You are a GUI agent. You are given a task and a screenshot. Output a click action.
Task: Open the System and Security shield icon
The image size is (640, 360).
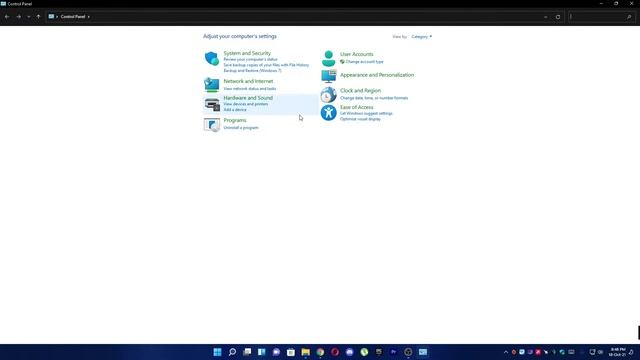(x=211, y=59)
